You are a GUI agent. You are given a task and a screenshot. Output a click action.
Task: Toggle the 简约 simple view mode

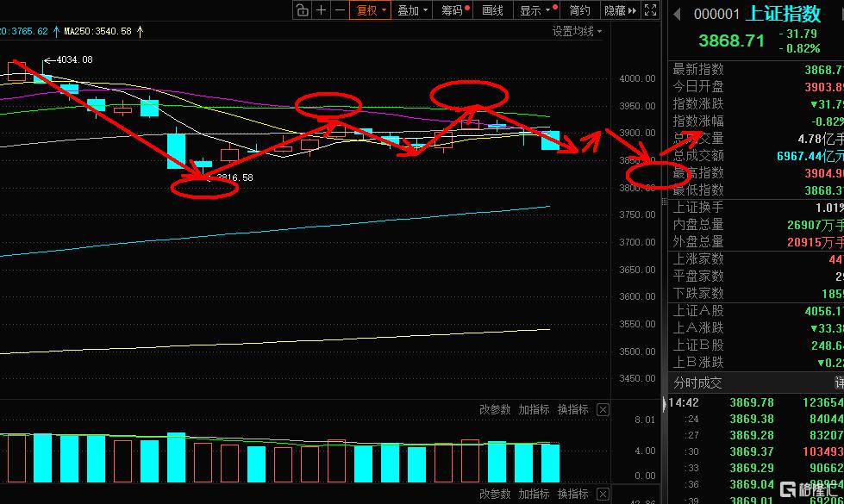pyautogui.click(x=580, y=10)
